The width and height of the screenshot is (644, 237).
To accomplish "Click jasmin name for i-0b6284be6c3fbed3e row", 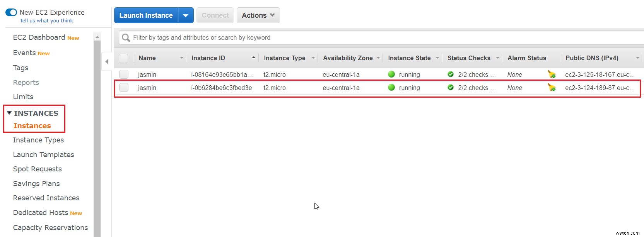I will [147, 88].
